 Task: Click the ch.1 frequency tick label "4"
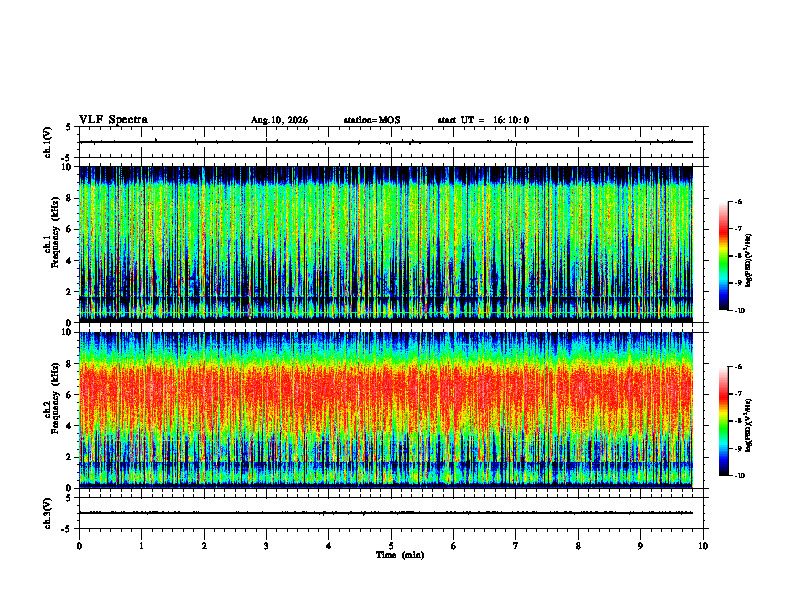70,261
